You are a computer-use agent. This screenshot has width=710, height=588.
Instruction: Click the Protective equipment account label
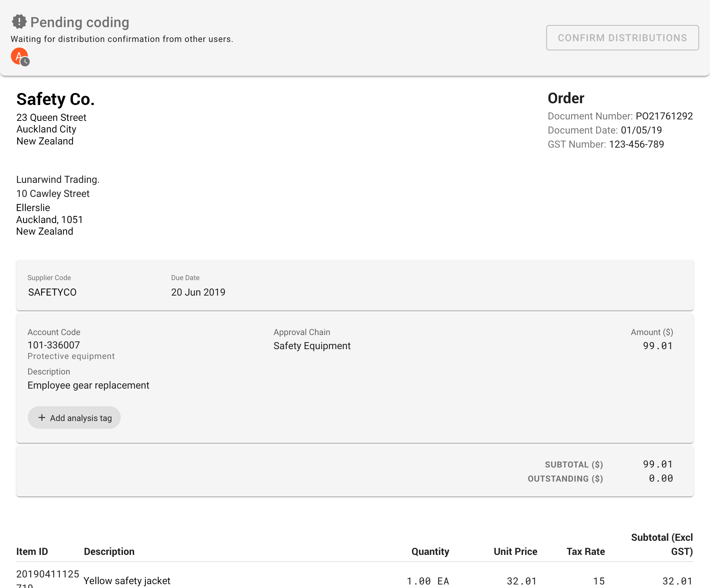coord(71,356)
